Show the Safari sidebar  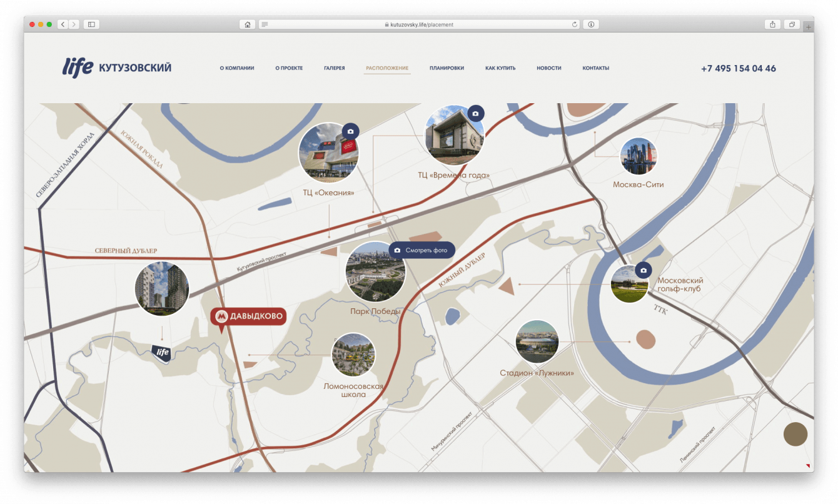(x=91, y=24)
